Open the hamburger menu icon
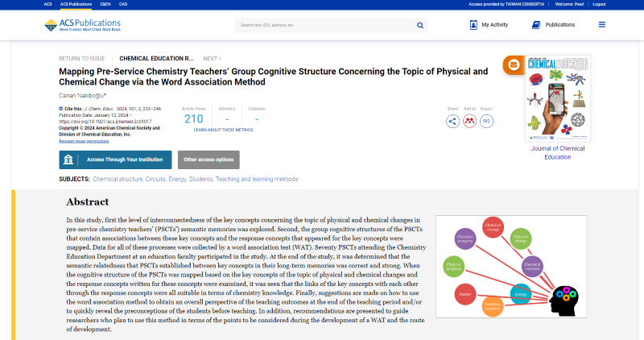This screenshot has height=340, width=644. click(x=602, y=25)
